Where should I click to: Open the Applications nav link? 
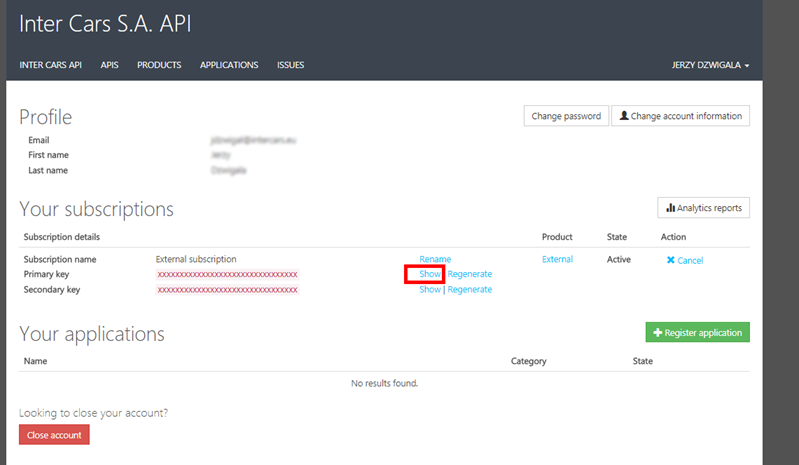click(x=229, y=65)
